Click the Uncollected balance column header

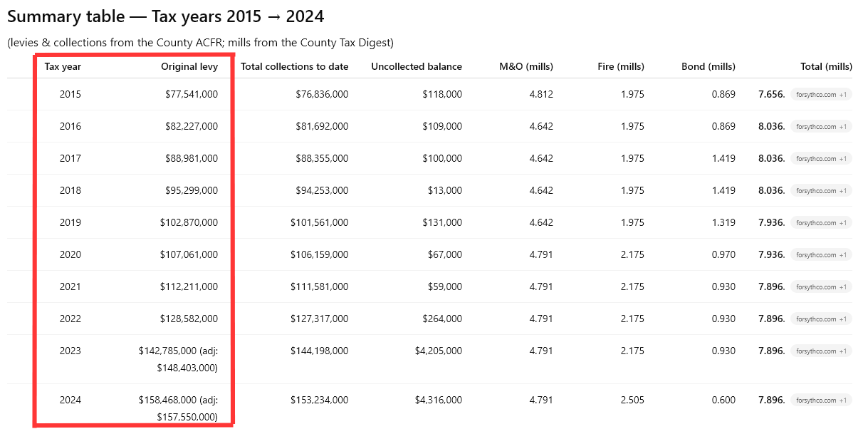417,66
